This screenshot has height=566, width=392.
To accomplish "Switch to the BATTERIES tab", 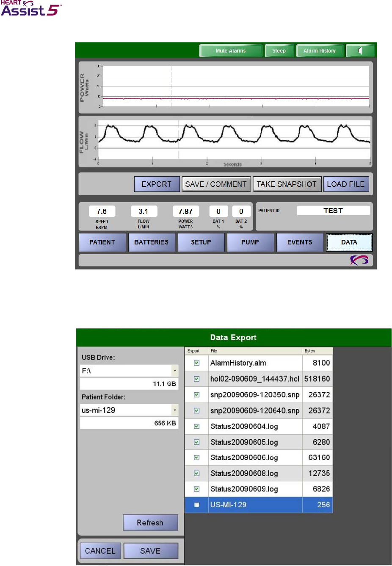I will [x=152, y=242].
